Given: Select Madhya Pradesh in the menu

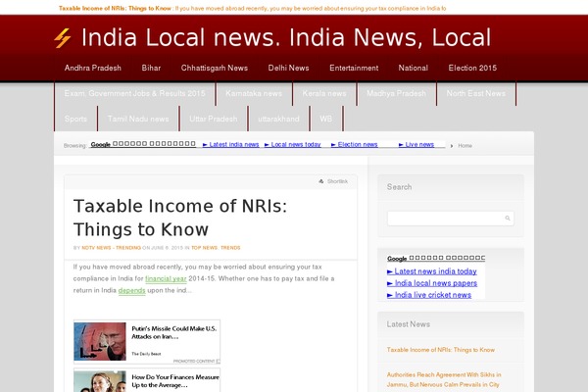Looking at the screenshot, I should (396, 93).
